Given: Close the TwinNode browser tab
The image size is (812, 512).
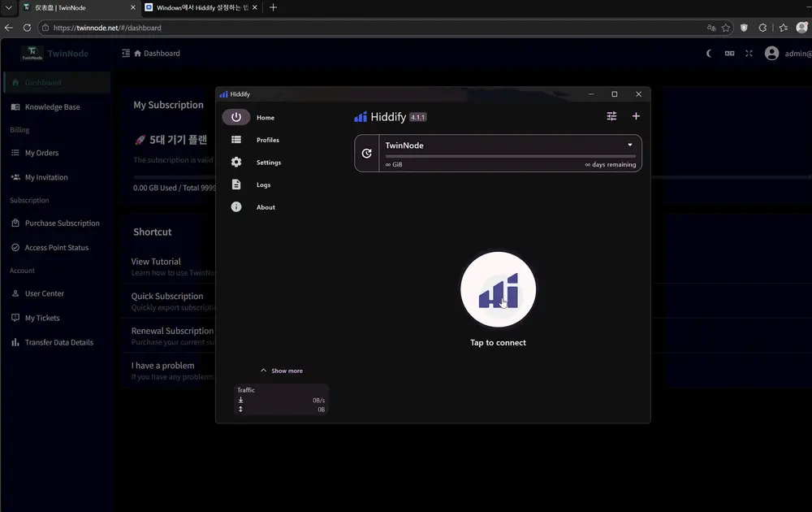Looking at the screenshot, I should 133,8.
